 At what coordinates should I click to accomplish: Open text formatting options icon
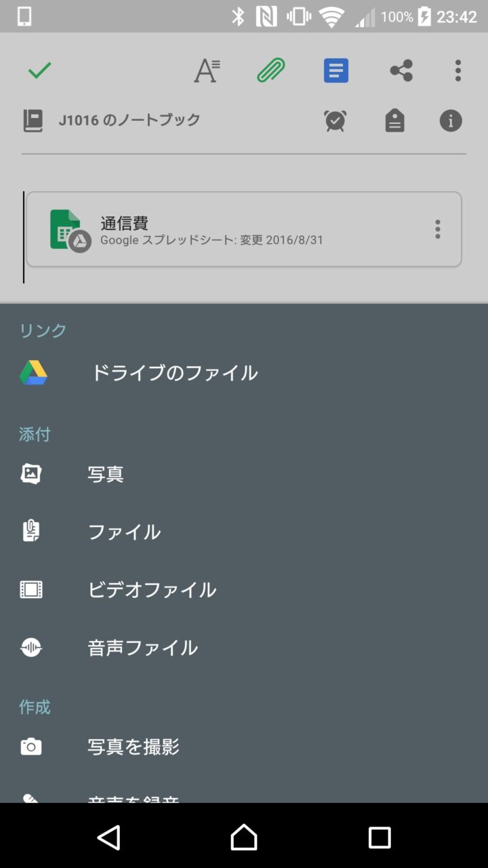(x=207, y=71)
